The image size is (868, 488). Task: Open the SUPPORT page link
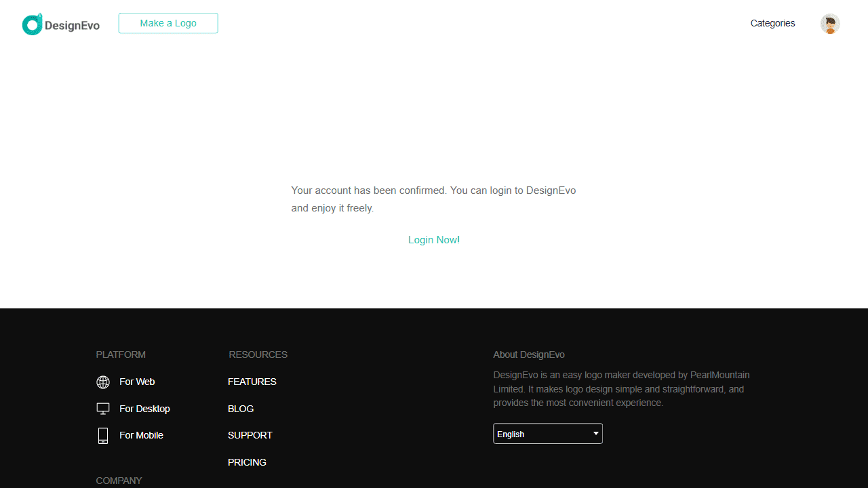coord(250,435)
